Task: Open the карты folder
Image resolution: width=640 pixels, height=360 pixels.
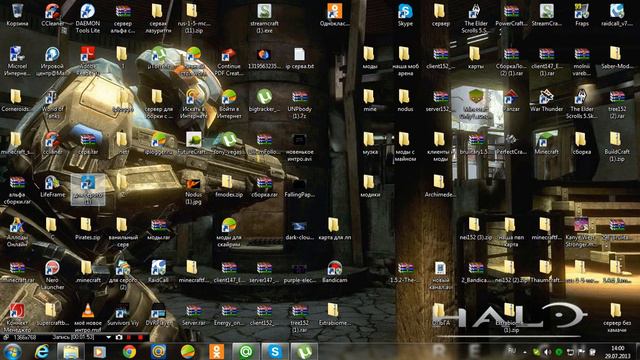Action: point(476,58)
